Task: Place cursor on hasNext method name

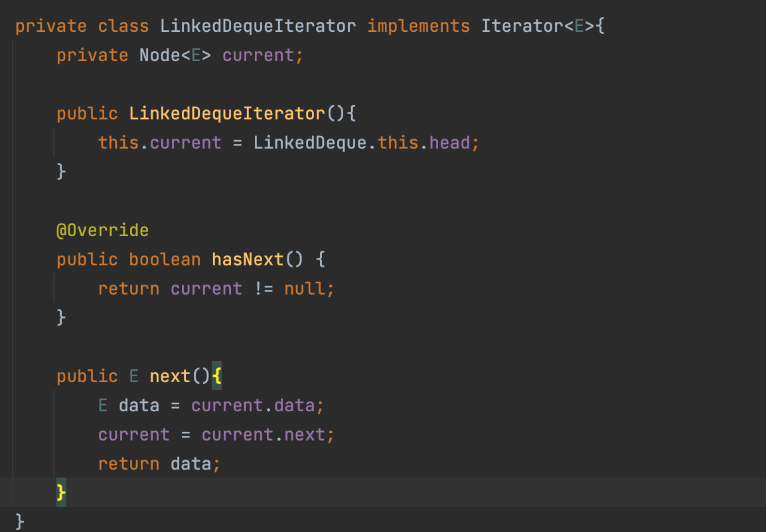Action: [248, 259]
